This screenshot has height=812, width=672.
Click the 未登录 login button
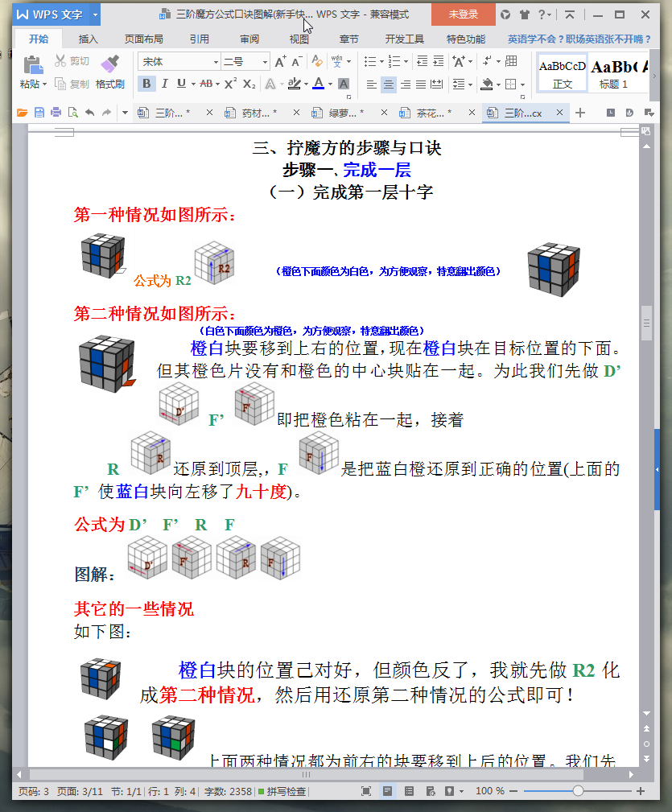[464, 14]
